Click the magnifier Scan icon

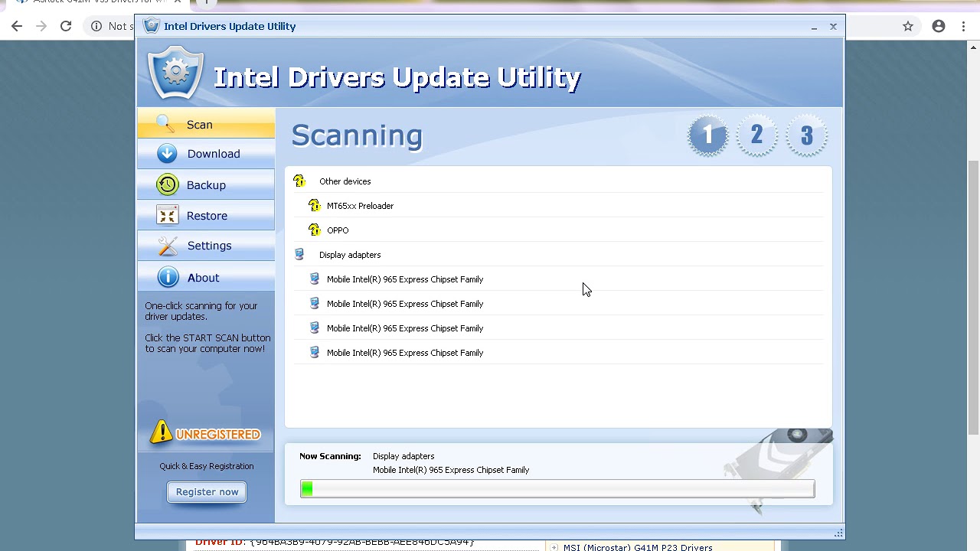tap(165, 122)
